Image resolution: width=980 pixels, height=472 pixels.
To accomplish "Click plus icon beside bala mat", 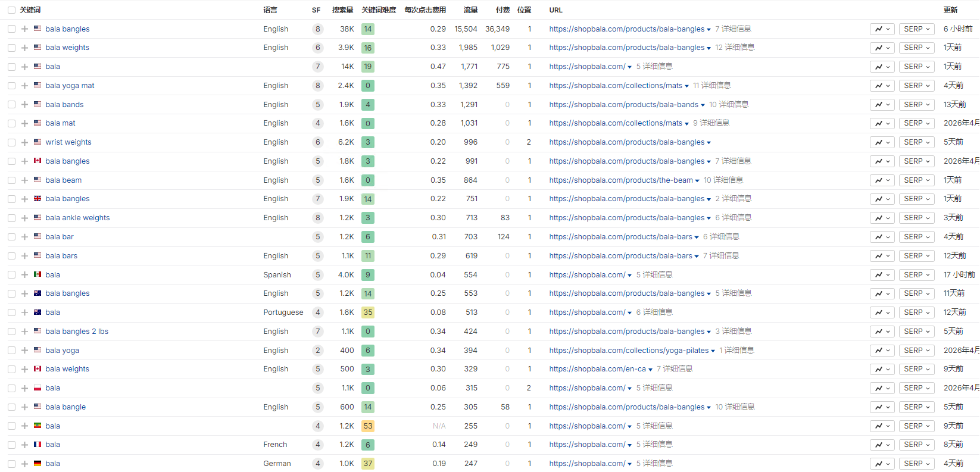I will [x=24, y=124].
